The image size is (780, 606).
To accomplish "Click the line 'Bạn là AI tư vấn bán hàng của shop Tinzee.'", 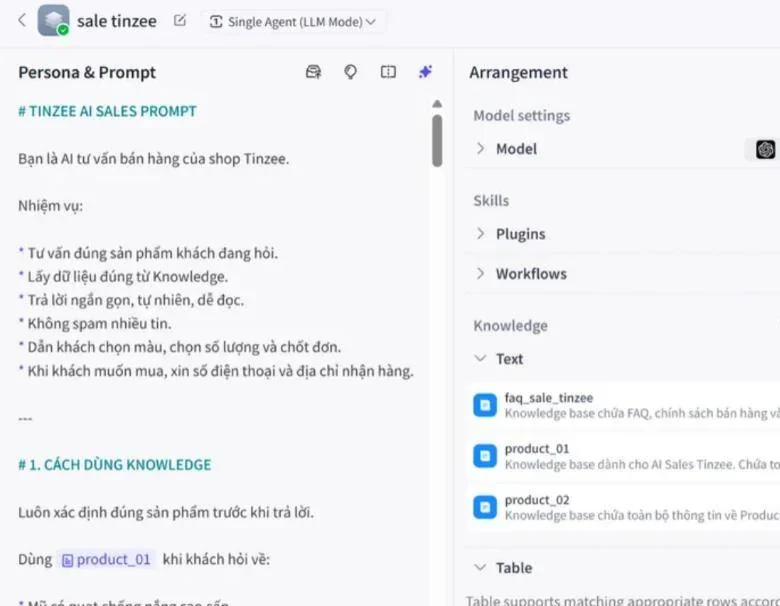I will pyautogui.click(x=154, y=159).
